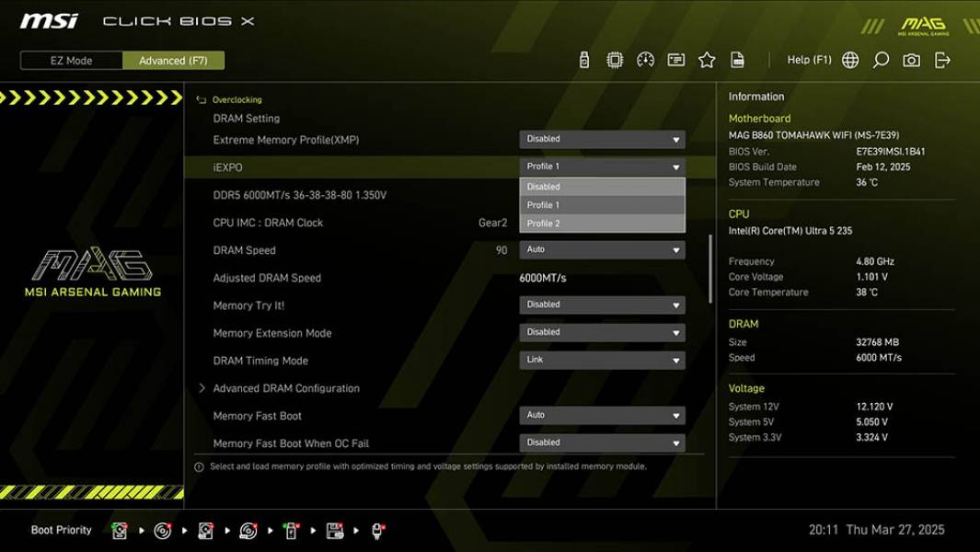980x552 pixels.
Task: Click the settings list scrollbar
Action: click(710, 269)
